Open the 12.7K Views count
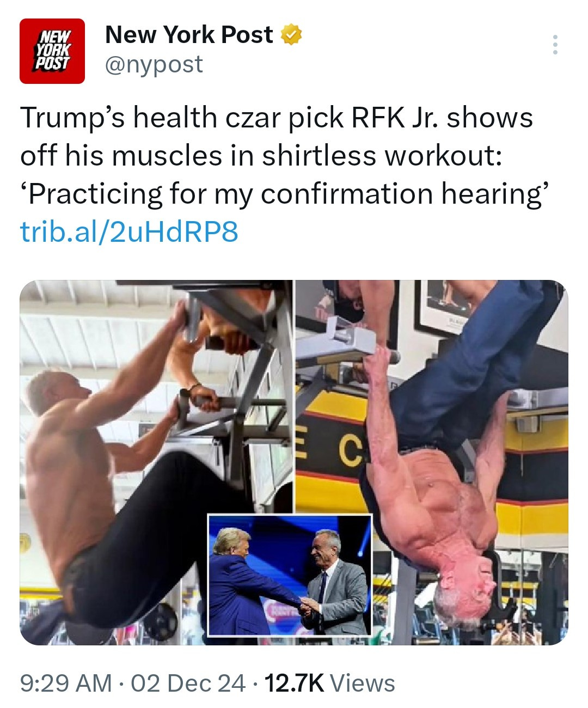This screenshot has height=708, width=588. pos(329,683)
